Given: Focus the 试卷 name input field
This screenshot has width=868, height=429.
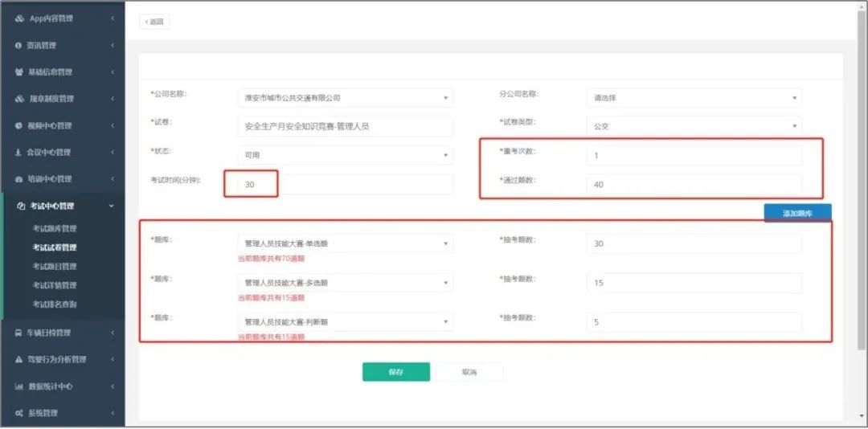Looking at the screenshot, I should click(346, 126).
